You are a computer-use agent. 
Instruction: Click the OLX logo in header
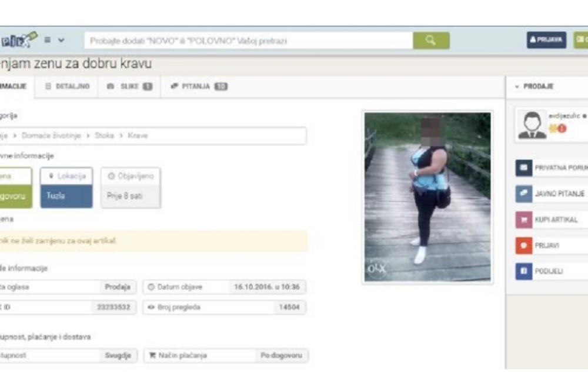[19, 40]
